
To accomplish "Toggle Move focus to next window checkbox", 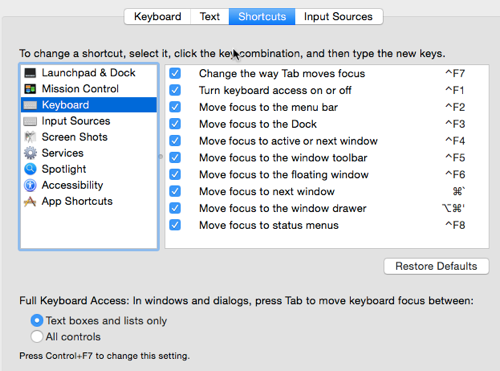I will pos(175,191).
